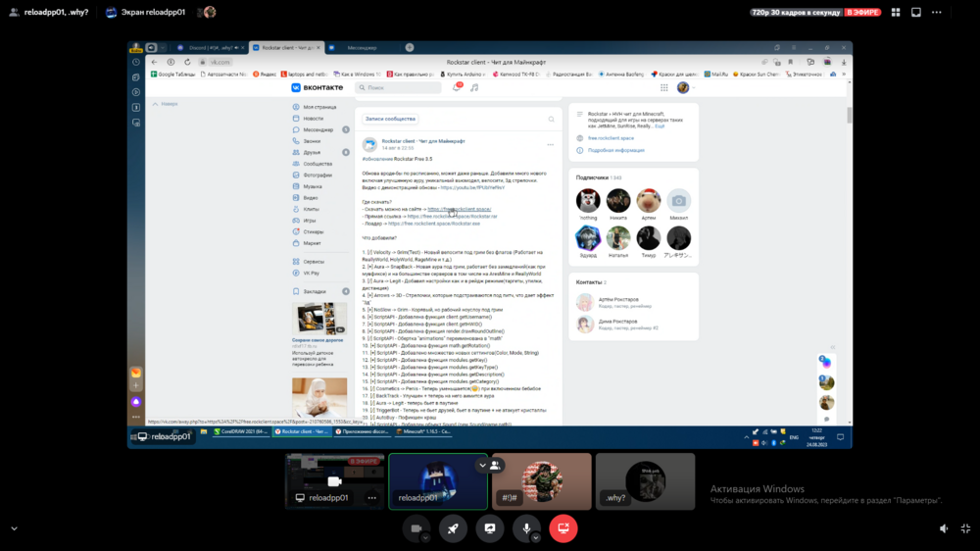This screenshot has width=980, height=551.
Task: Open Клипы in VK sidebar
Action: (312, 209)
